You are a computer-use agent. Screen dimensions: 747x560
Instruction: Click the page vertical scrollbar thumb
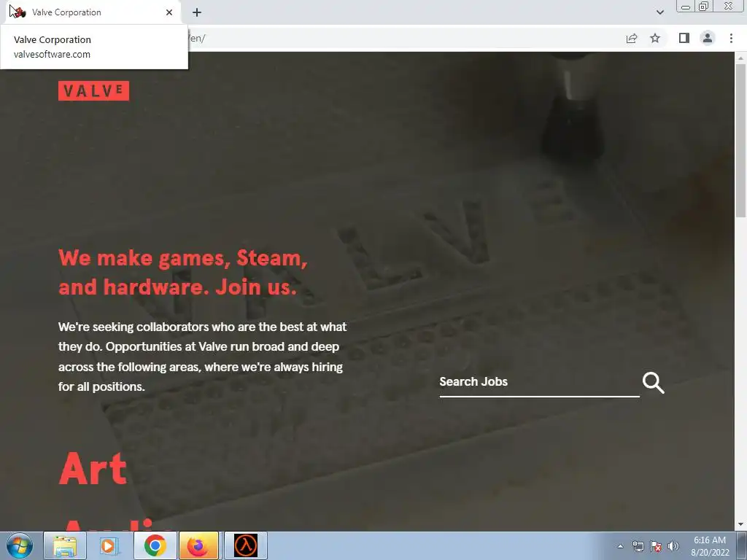click(x=740, y=141)
